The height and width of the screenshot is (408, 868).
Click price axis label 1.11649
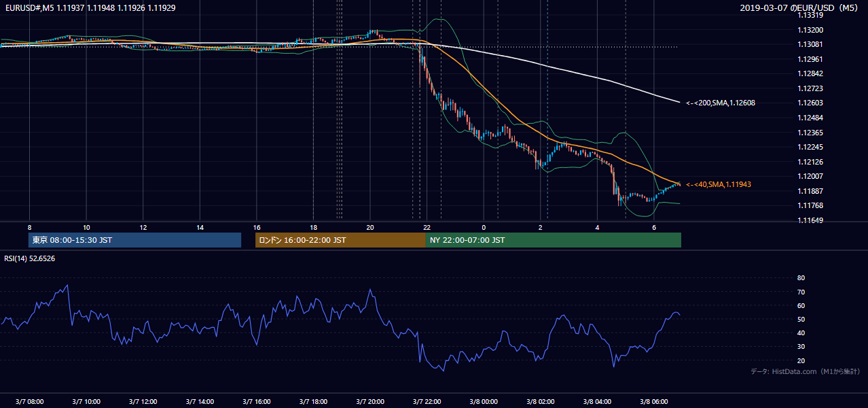pos(811,220)
